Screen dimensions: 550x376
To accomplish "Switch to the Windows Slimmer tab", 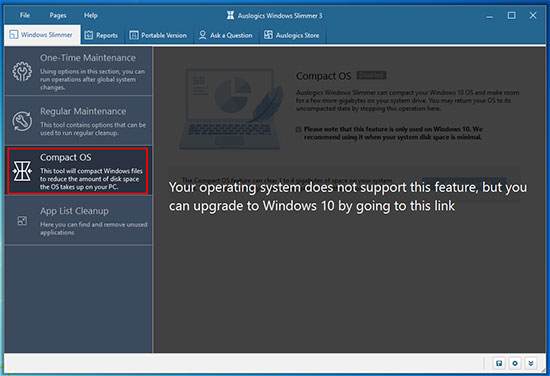I will click(x=42, y=35).
